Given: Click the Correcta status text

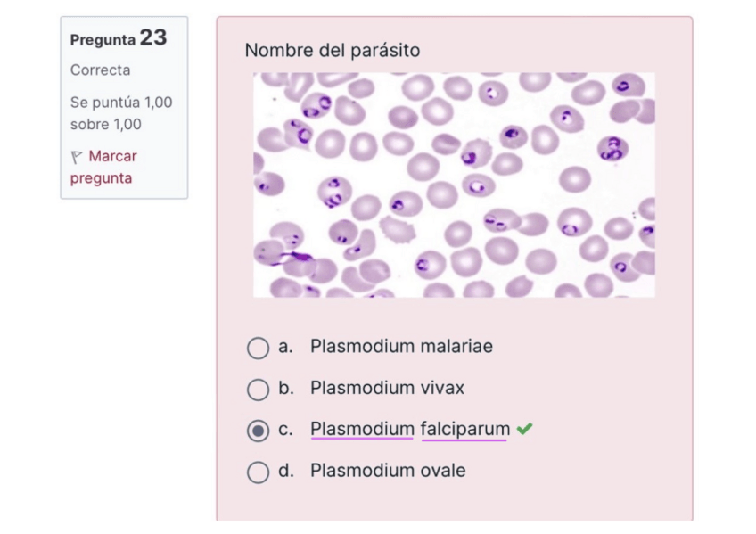Looking at the screenshot, I should tap(100, 70).
